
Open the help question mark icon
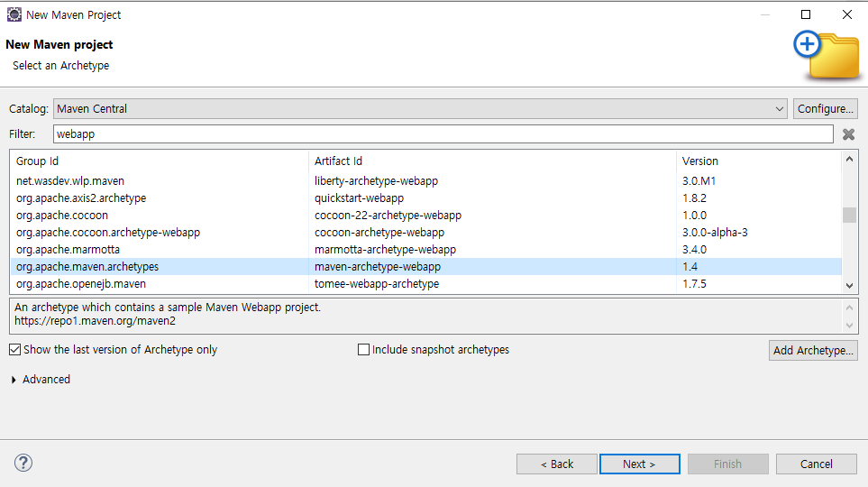[23, 463]
